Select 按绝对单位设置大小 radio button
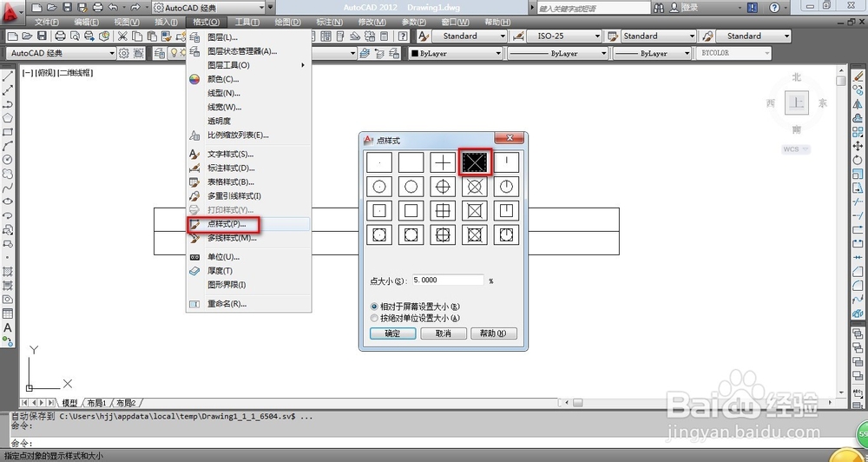The width and height of the screenshot is (868, 462). click(375, 319)
